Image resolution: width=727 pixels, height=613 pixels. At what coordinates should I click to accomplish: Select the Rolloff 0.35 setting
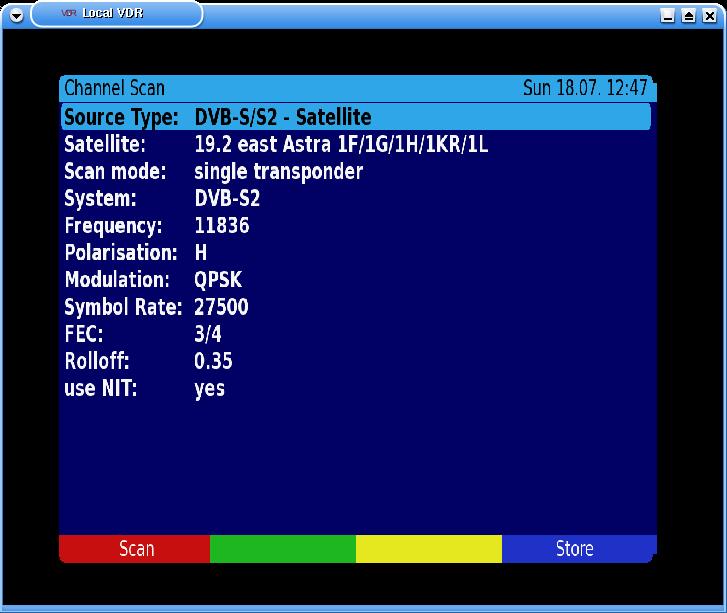click(x=355, y=361)
